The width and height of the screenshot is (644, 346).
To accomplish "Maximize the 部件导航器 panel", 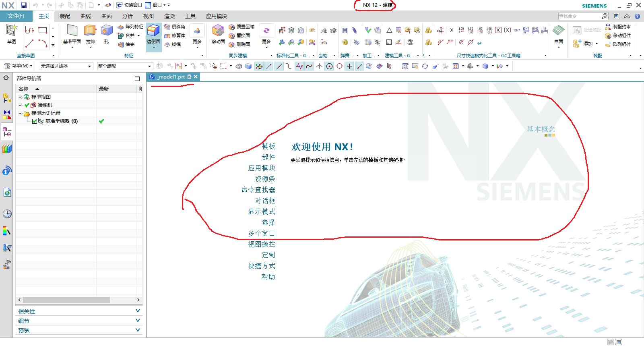I will [137, 79].
